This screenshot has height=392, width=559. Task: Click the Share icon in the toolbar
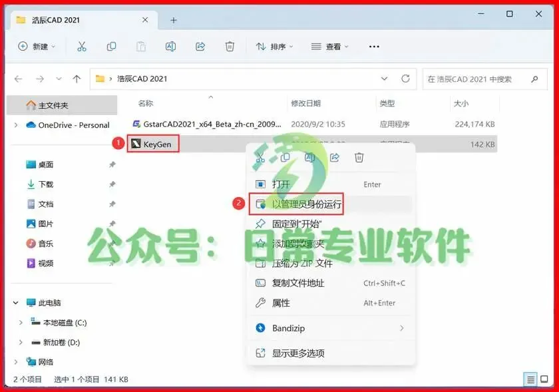click(x=200, y=47)
